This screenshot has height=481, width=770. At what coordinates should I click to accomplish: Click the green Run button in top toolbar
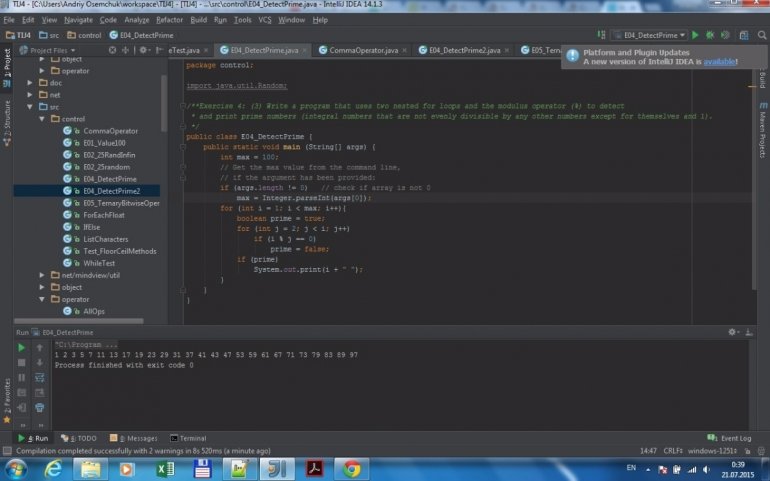(x=697, y=35)
